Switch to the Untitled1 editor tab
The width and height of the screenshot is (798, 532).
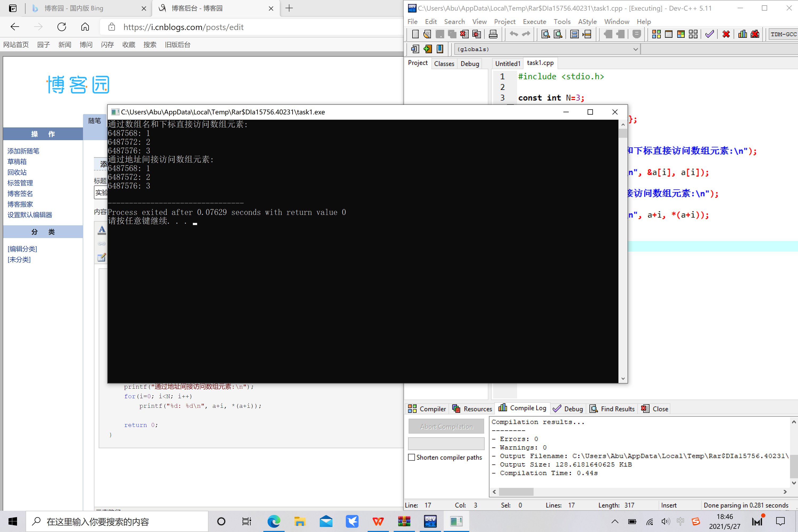click(507, 64)
